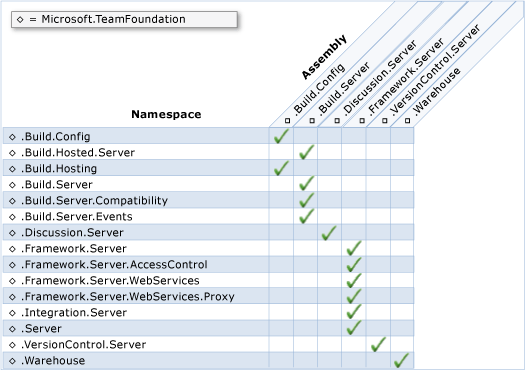Click the diamond icon on the .Build.Hosting row

12,169
